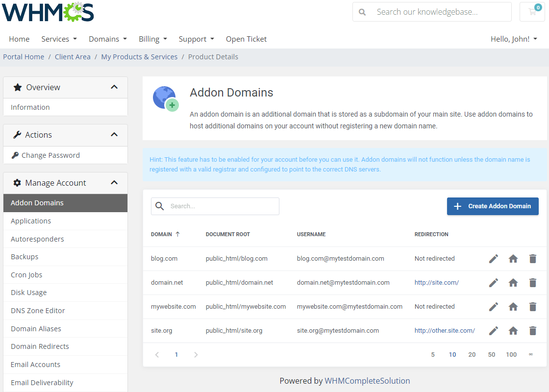549x392 pixels.
Task: Follow Portal Home breadcrumb link
Action: point(24,57)
